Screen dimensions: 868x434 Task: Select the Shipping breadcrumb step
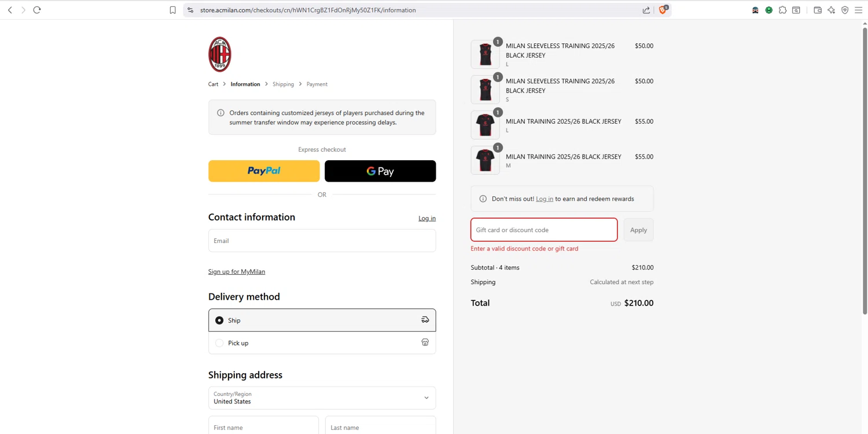point(283,84)
